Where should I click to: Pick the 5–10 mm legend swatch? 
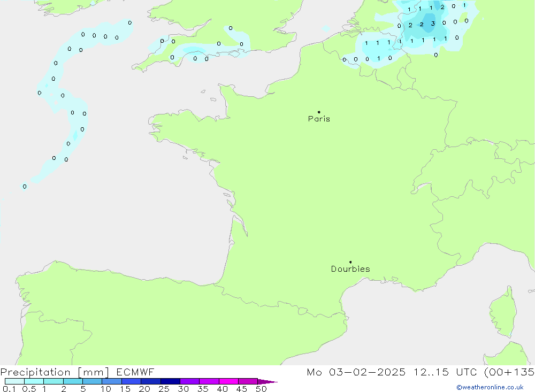(93, 381)
